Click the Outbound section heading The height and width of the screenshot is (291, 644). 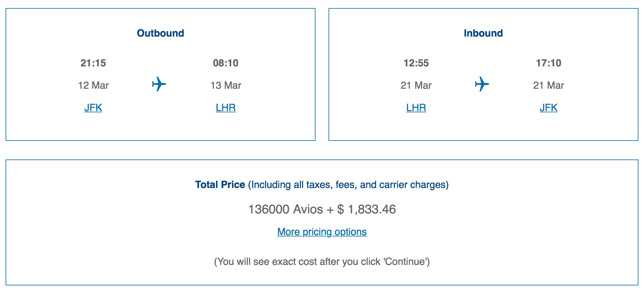(x=161, y=33)
